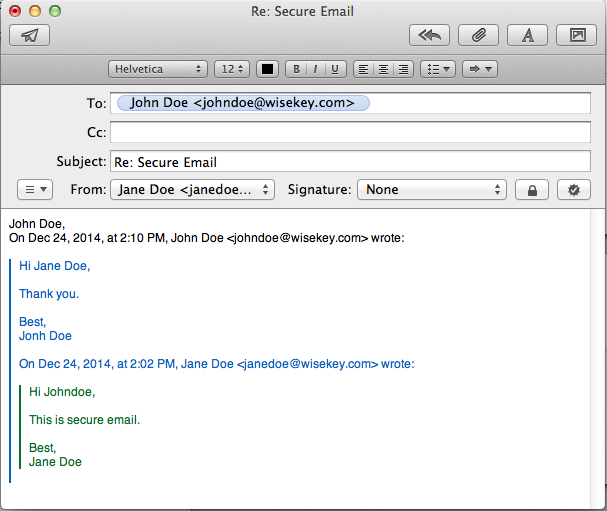Click the quoted text "Thank you."
Viewport: 607px width, 511px height.
point(49,294)
